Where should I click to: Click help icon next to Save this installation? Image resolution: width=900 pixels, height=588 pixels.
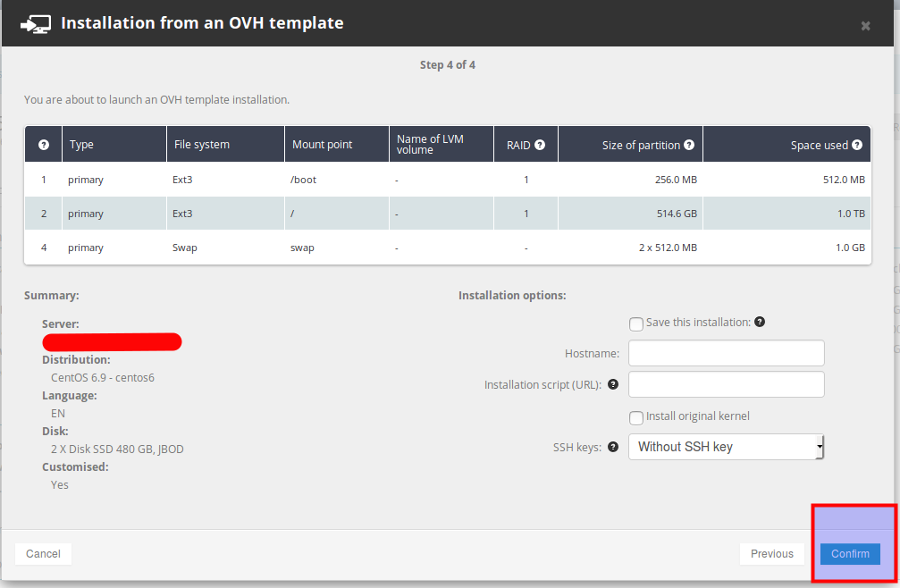pyautogui.click(x=760, y=322)
